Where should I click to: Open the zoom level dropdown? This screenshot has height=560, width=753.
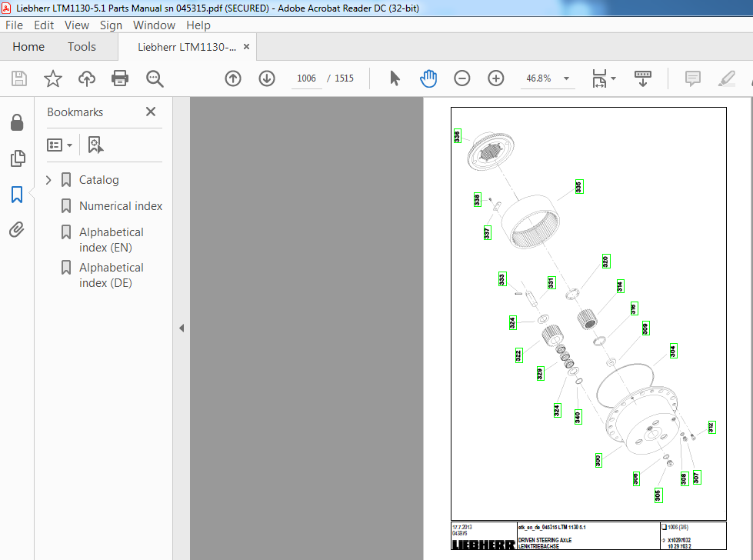(x=567, y=78)
